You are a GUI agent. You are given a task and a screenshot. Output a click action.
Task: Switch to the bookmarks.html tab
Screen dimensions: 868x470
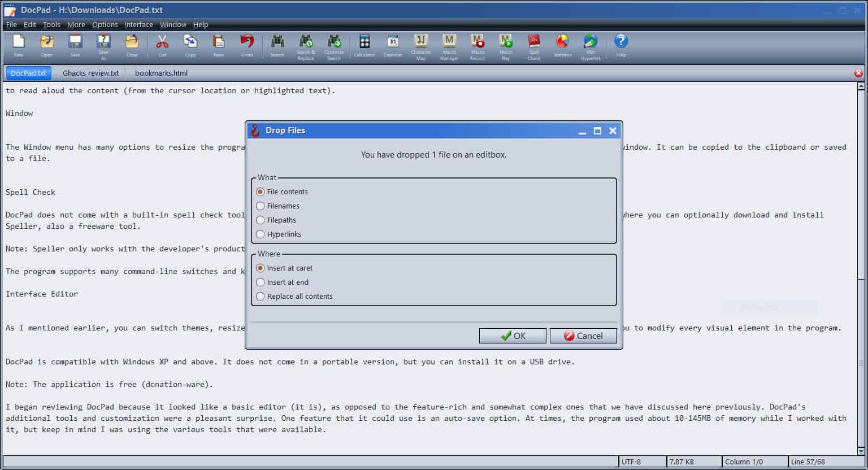tap(161, 73)
